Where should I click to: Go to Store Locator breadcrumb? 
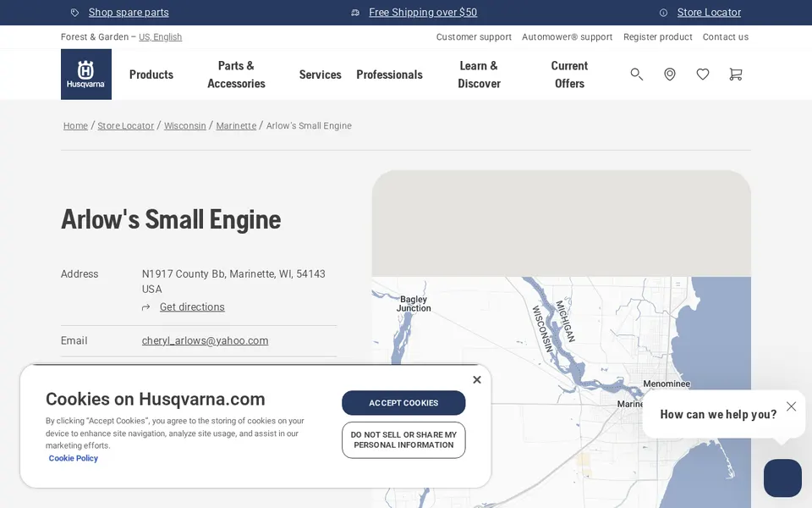(x=126, y=126)
